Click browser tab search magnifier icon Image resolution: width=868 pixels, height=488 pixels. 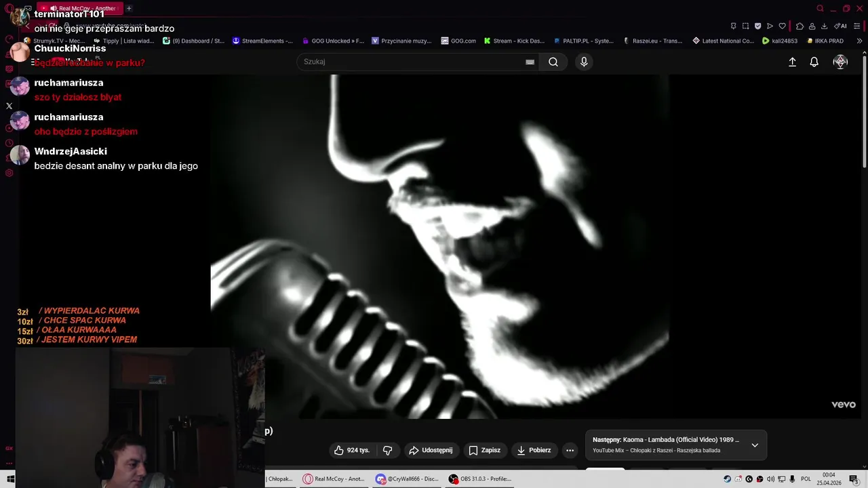(820, 9)
